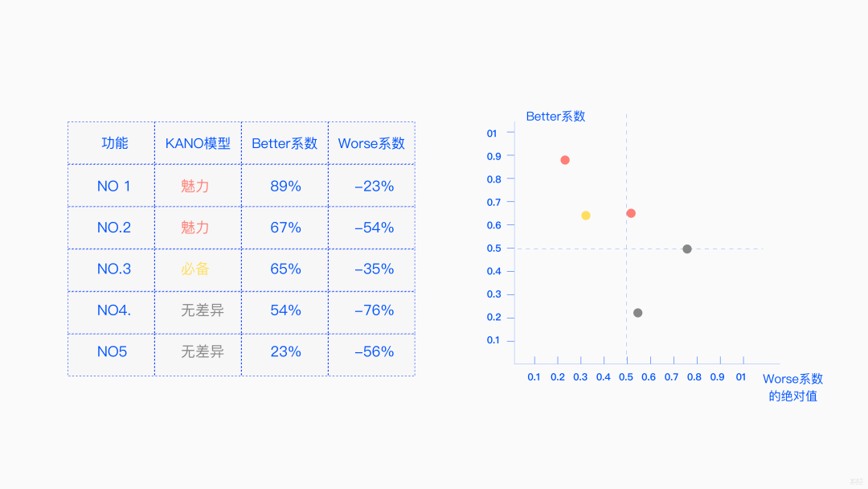868x489 pixels.
Task: Click the Better系数 table header
Action: 285,143
